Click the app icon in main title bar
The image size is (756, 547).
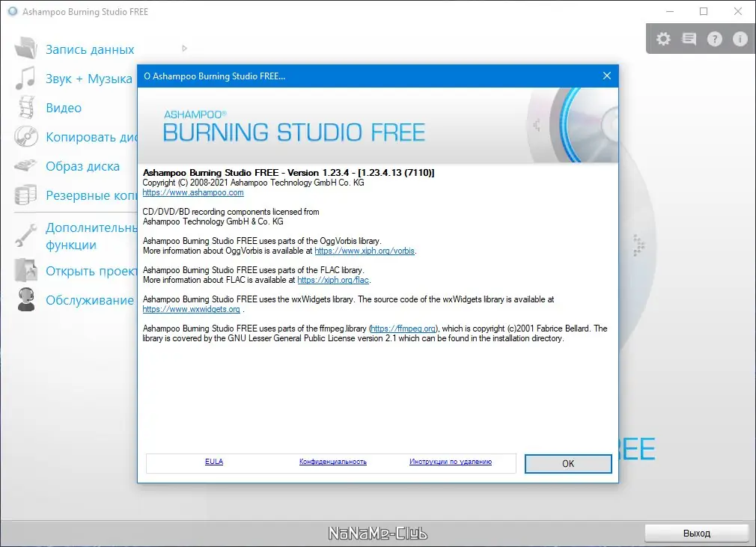coord(13,11)
